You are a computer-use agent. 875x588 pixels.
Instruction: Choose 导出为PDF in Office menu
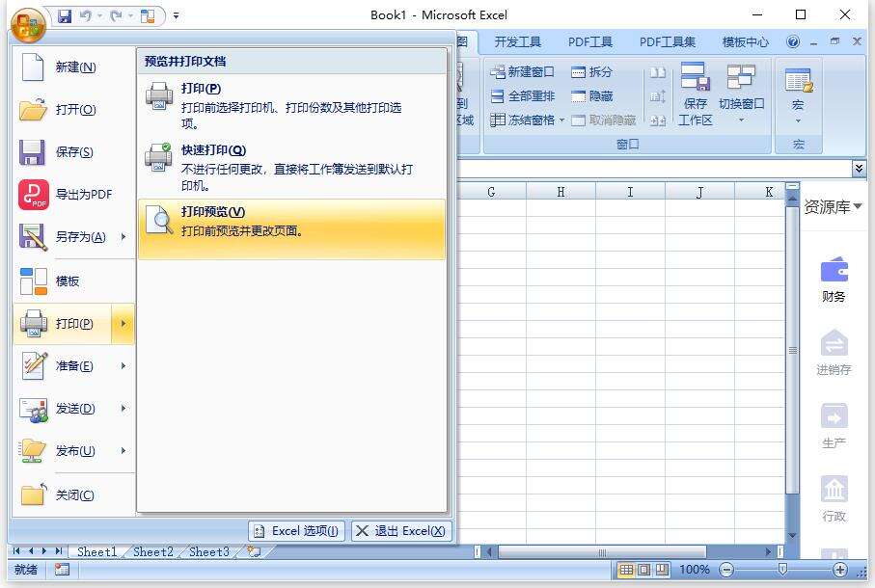(73, 195)
